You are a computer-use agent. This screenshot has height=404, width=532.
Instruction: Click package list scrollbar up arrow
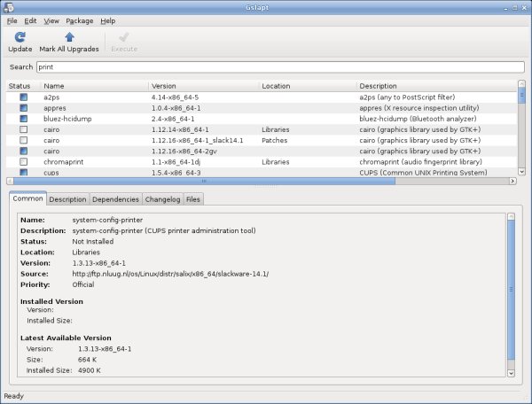(x=522, y=83)
